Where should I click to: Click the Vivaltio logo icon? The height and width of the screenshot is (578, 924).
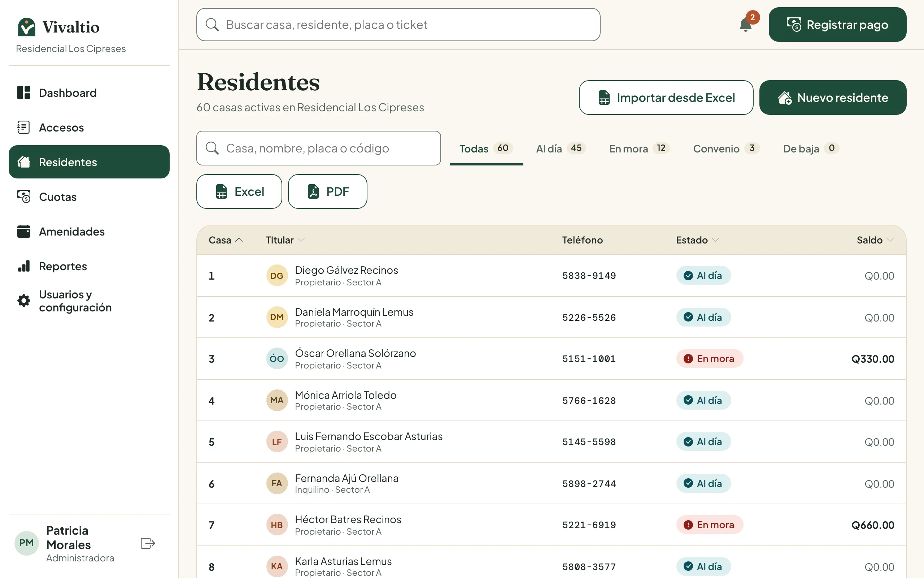pos(26,27)
